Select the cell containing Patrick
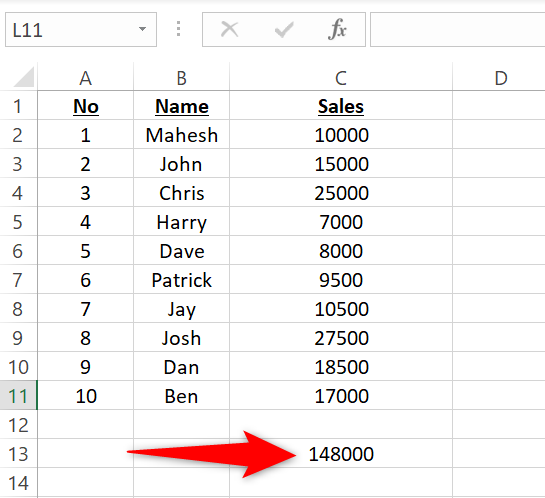 [x=181, y=279]
